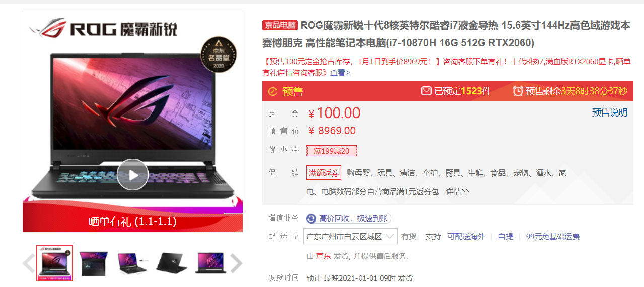Open the 预售说明 presale explanation link

tap(610, 112)
